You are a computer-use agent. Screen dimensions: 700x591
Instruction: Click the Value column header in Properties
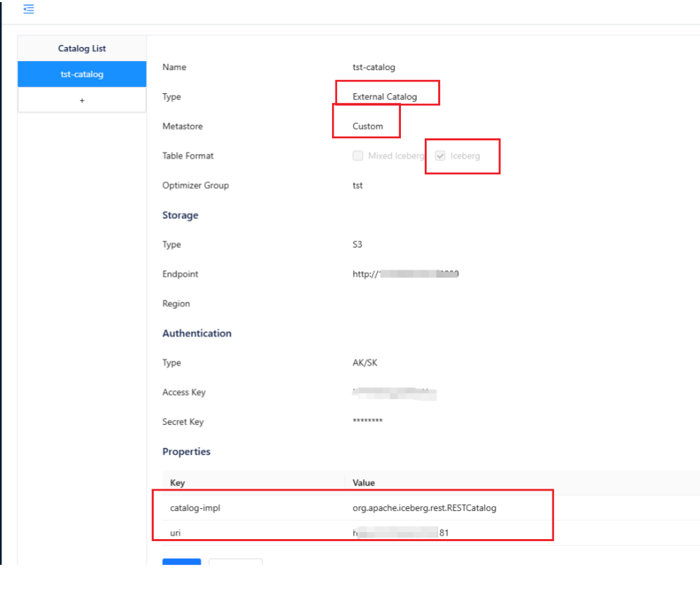point(364,483)
